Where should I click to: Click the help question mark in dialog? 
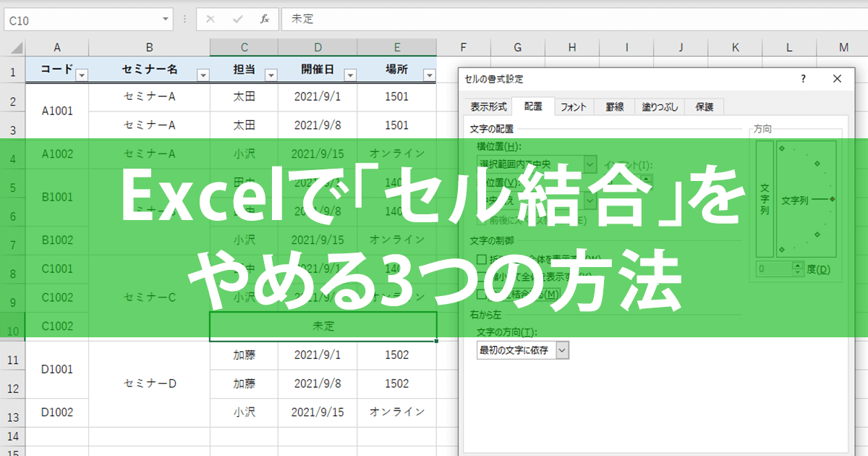tap(803, 79)
